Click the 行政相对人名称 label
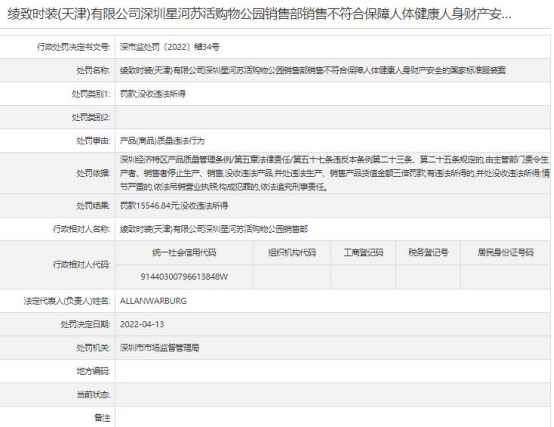The height and width of the screenshot is (427, 554). pos(82,229)
